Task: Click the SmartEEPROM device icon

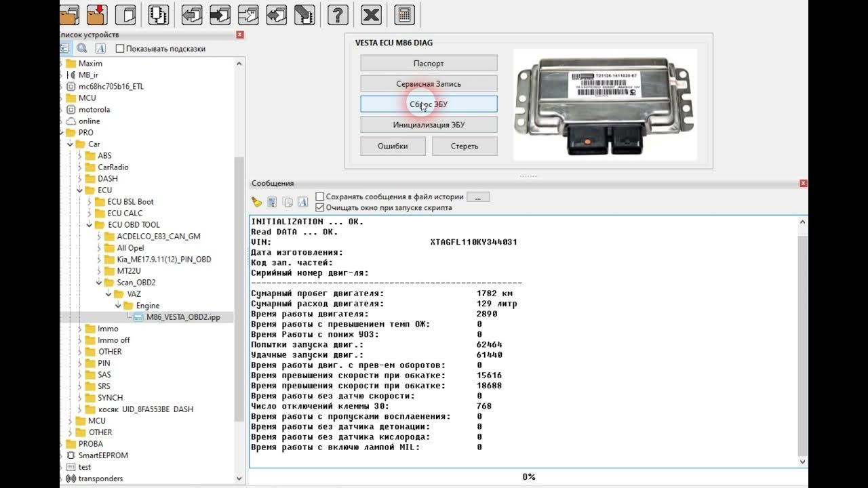Action: (x=71, y=455)
